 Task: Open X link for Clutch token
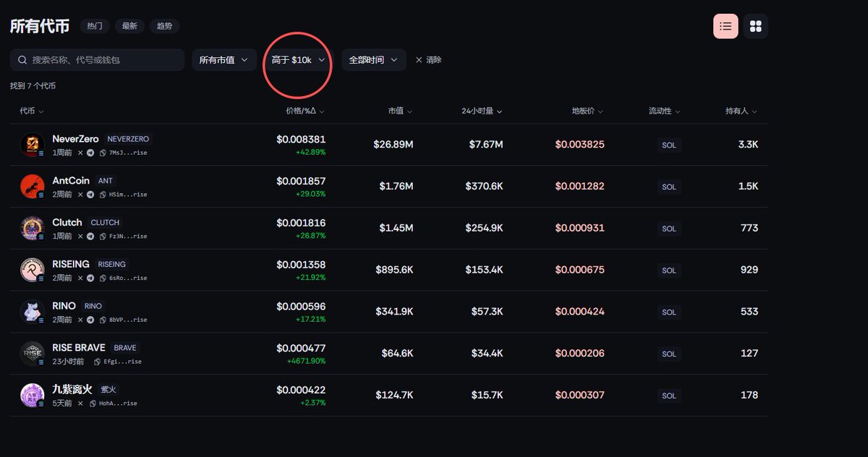pyautogui.click(x=80, y=236)
